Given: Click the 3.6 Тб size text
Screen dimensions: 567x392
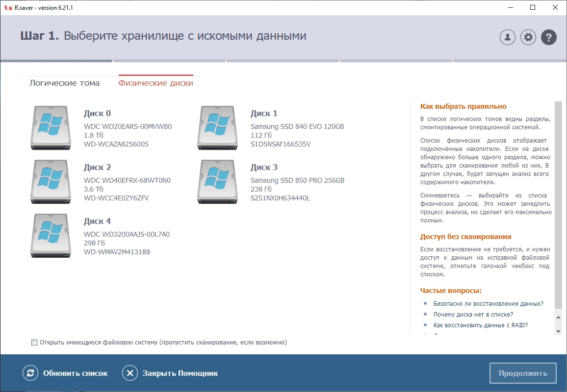Looking at the screenshot, I should (x=94, y=189).
